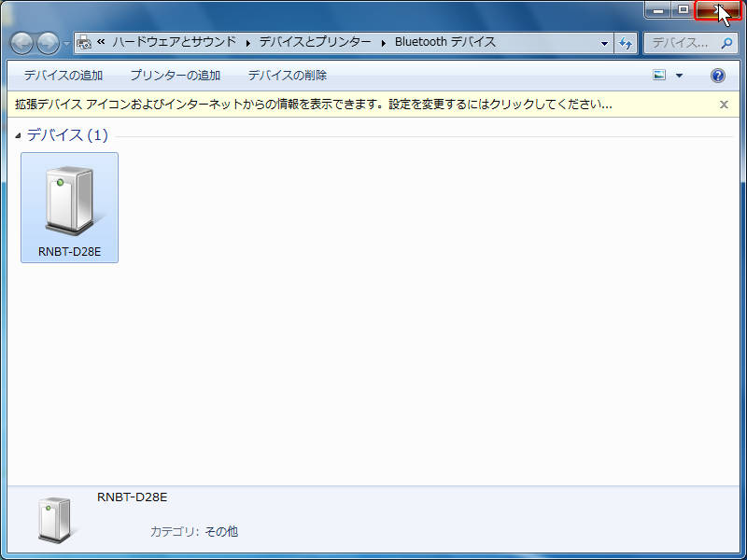747x560 pixels.
Task: Click プリンターの追加 in toolbar
Action: tap(176, 76)
